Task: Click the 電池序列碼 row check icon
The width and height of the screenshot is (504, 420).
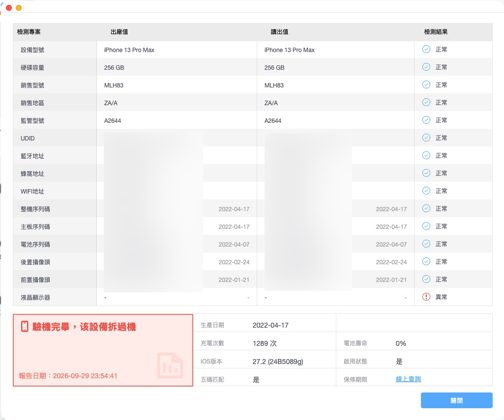Action: [x=426, y=244]
